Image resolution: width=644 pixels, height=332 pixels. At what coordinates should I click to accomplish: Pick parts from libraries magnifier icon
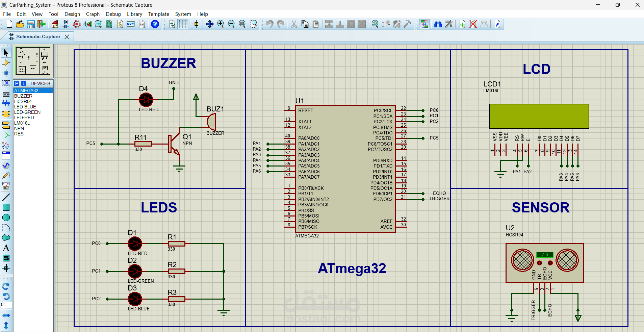coord(375,24)
